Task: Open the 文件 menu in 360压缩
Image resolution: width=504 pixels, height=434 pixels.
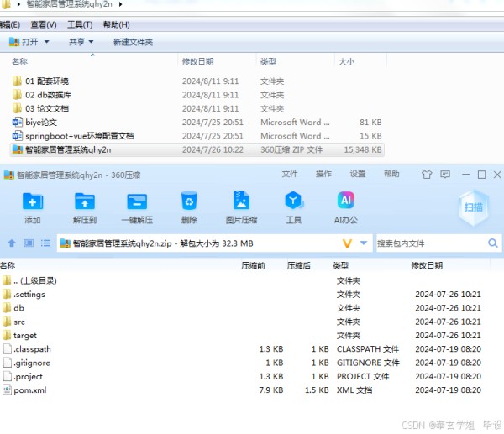Action: click(x=290, y=174)
